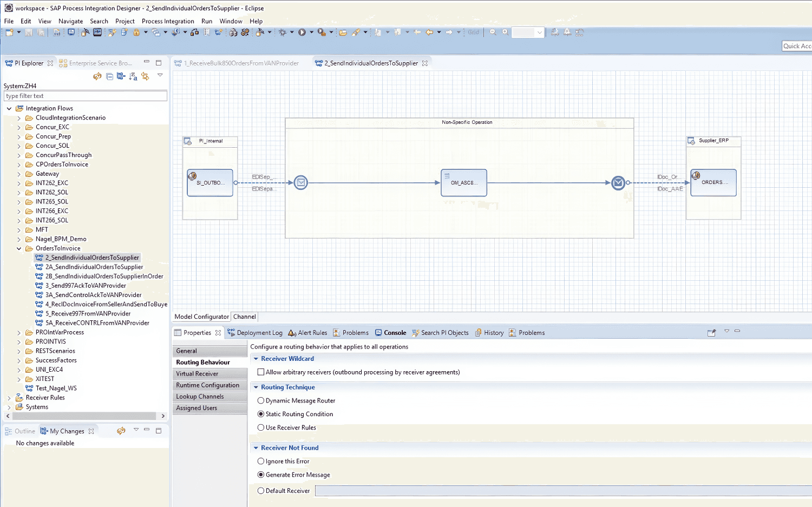This screenshot has width=812, height=507.
Task: Click the Properties pin icon at right
Action: click(712, 333)
